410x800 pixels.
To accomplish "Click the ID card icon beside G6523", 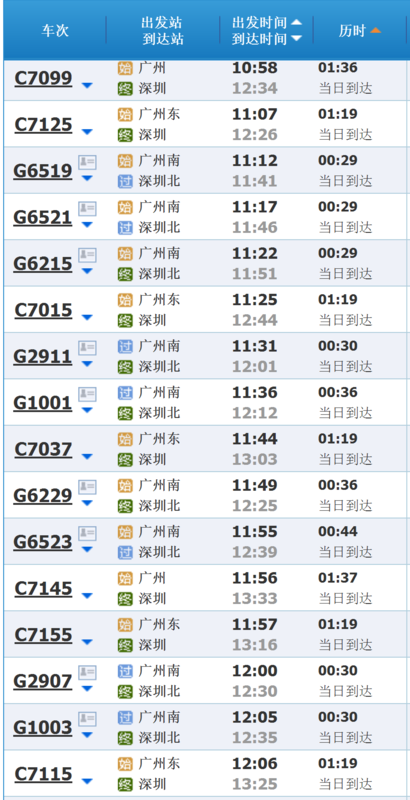I will point(87,534).
